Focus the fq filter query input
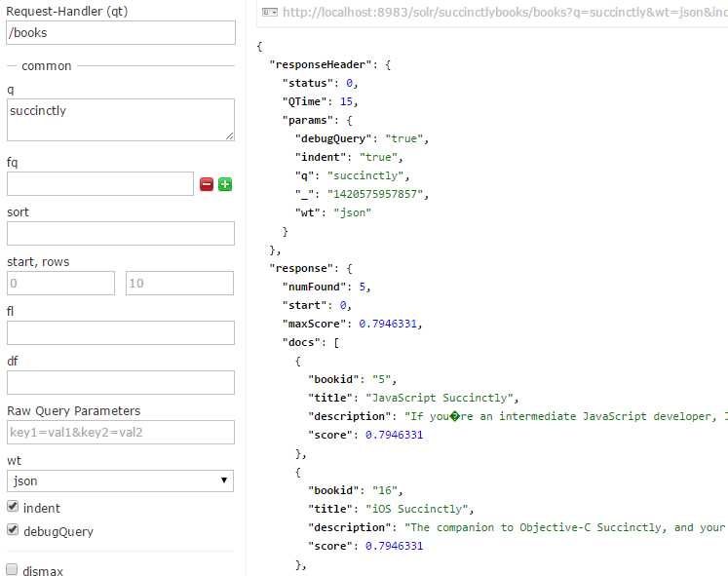Image resolution: width=728 pixels, height=576 pixels. pos(100,184)
